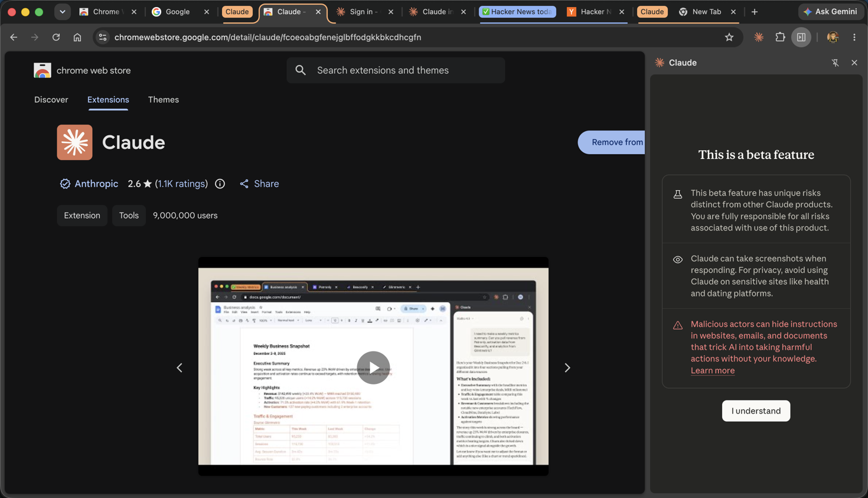Open the Claude extension toolbar icon
This screenshot has height=498, width=868.
[x=759, y=37]
